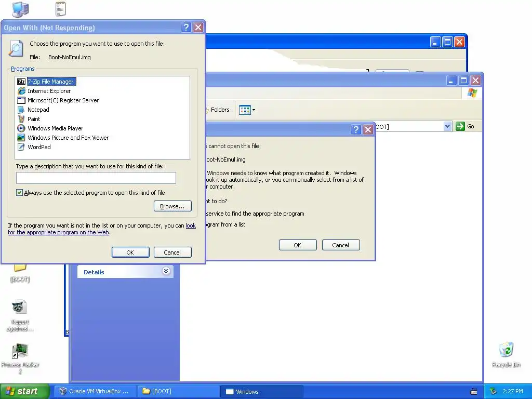
Task: Click the WordPad icon in list
Action: pos(21,147)
